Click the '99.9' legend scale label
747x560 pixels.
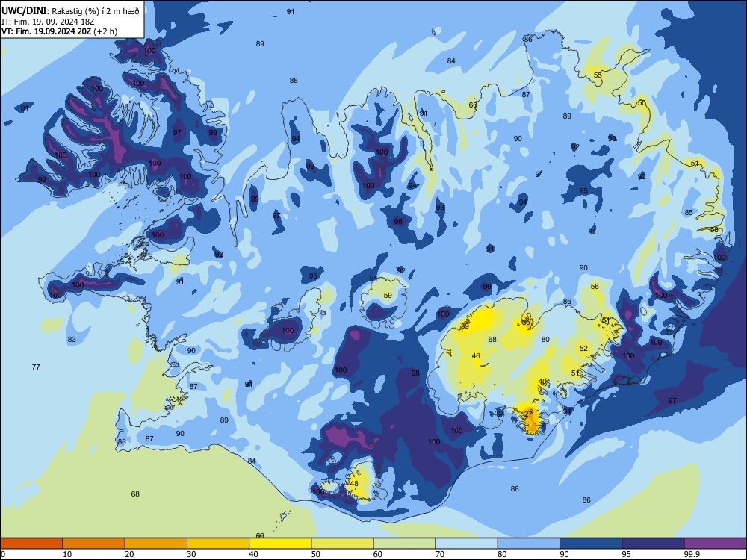pyautogui.click(x=691, y=554)
